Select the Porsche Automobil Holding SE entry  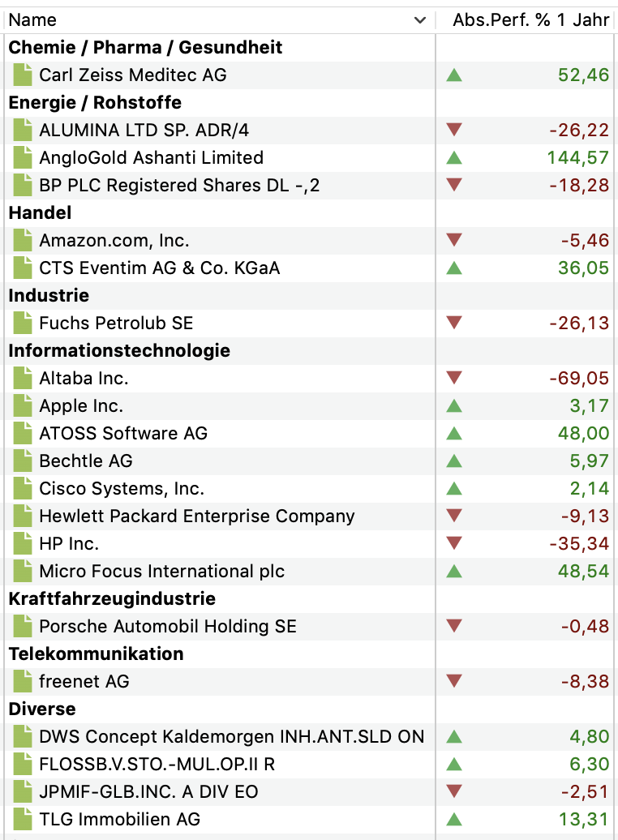(x=168, y=627)
